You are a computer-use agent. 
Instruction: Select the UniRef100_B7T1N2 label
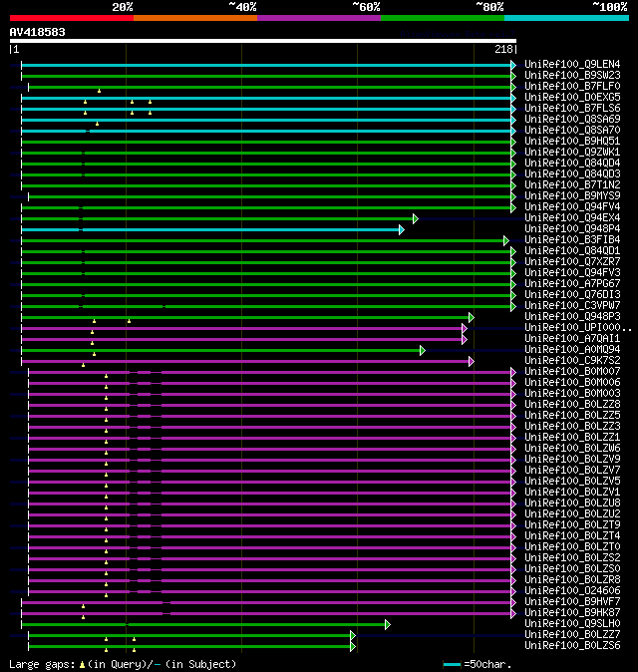click(x=572, y=185)
